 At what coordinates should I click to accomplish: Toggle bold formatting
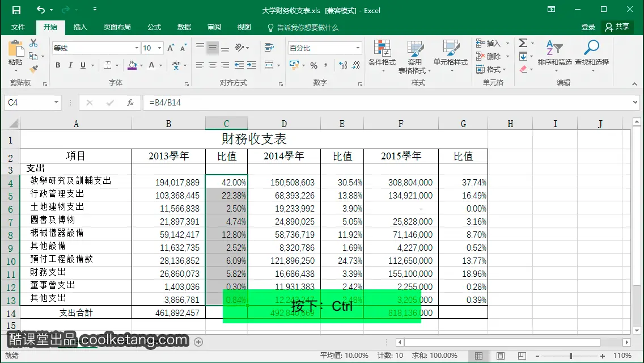click(58, 65)
